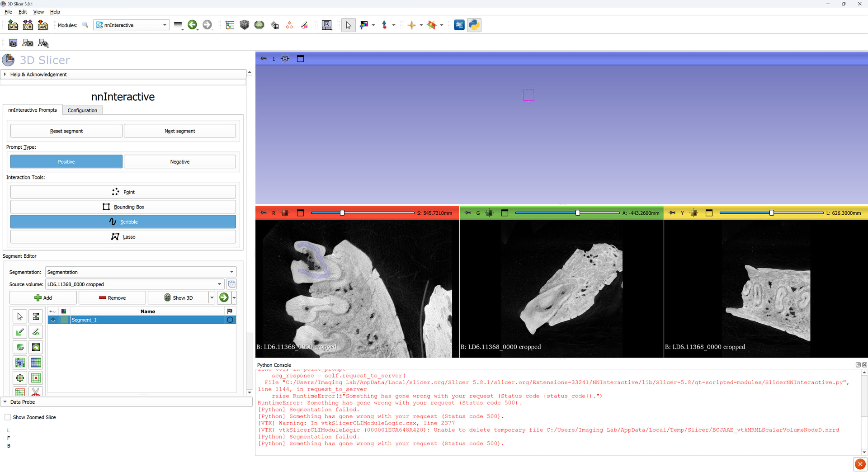Open the Segment Editor module toolbar icon

304,25
